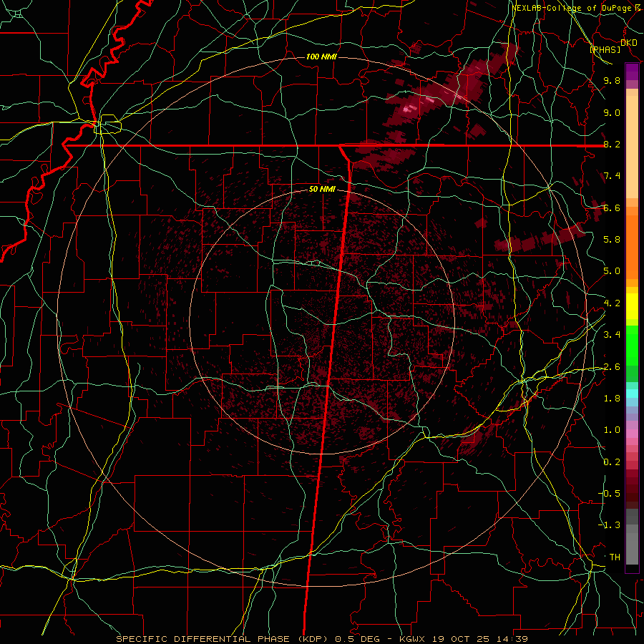
Task: Pick the yellow segment of the color bar
Action: pos(632,306)
